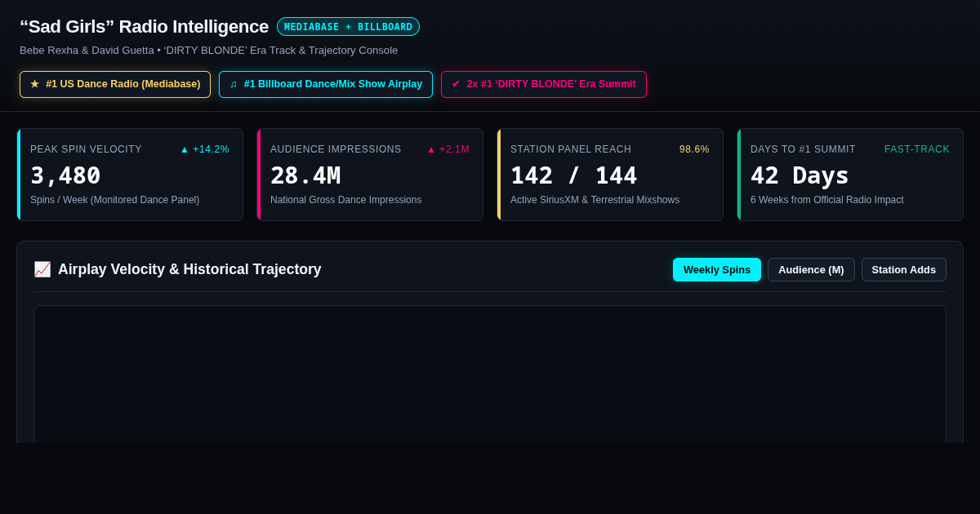Click the 3,480 spins value

pyautogui.click(x=65, y=175)
